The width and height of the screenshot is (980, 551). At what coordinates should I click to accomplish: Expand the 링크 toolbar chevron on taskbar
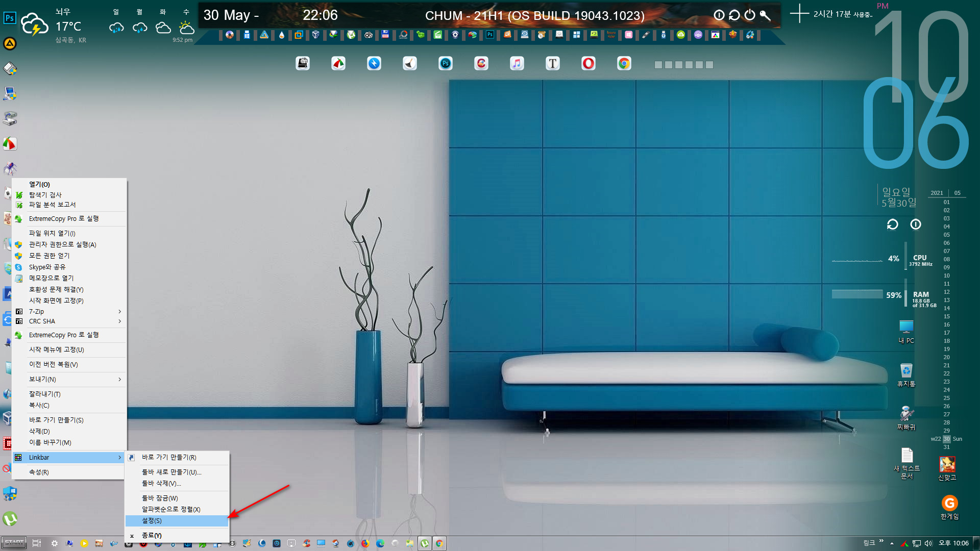click(881, 542)
